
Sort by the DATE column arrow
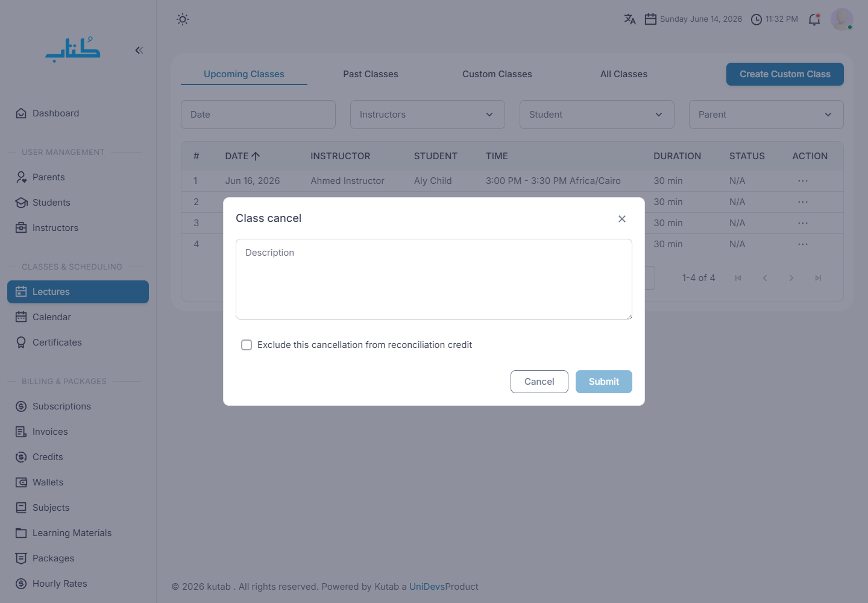(x=256, y=156)
